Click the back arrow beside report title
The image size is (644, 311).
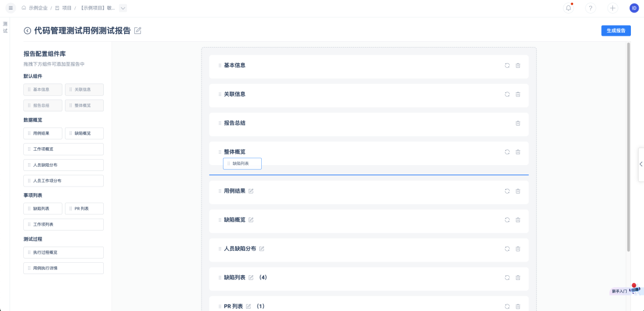click(27, 30)
